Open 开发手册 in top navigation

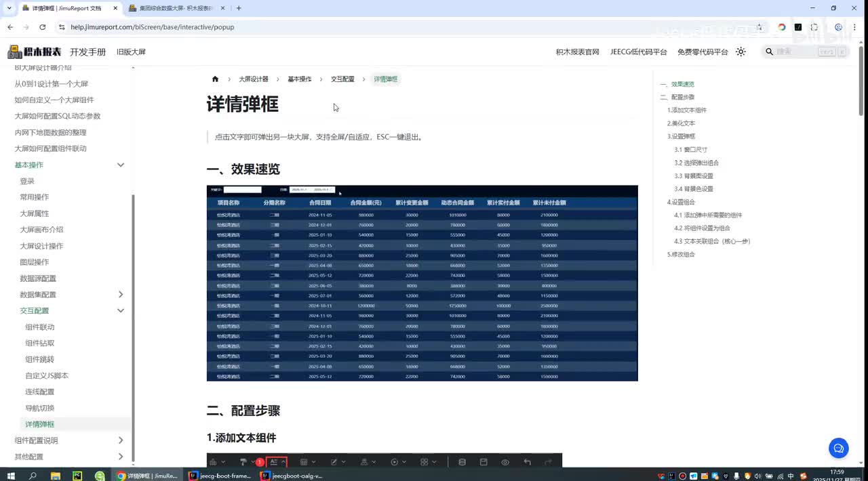point(87,52)
